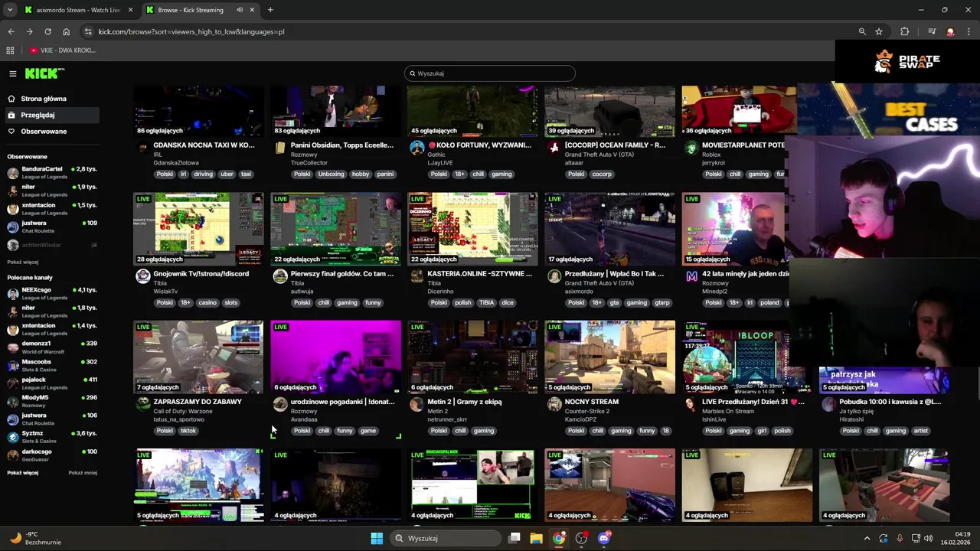Open a new browser tab
The image size is (980, 551).
pyautogui.click(x=270, y=10)
